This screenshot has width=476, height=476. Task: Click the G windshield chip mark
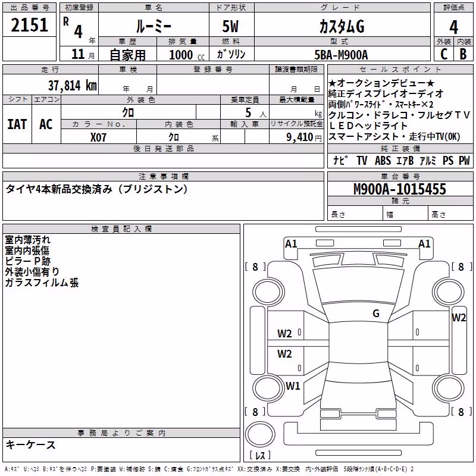(376, 314)
